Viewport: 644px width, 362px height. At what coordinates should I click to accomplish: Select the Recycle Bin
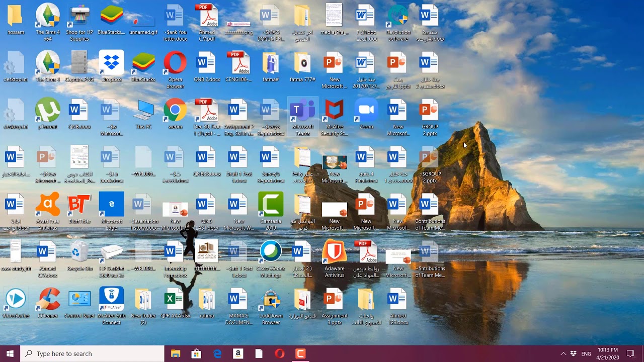(79, 256)
